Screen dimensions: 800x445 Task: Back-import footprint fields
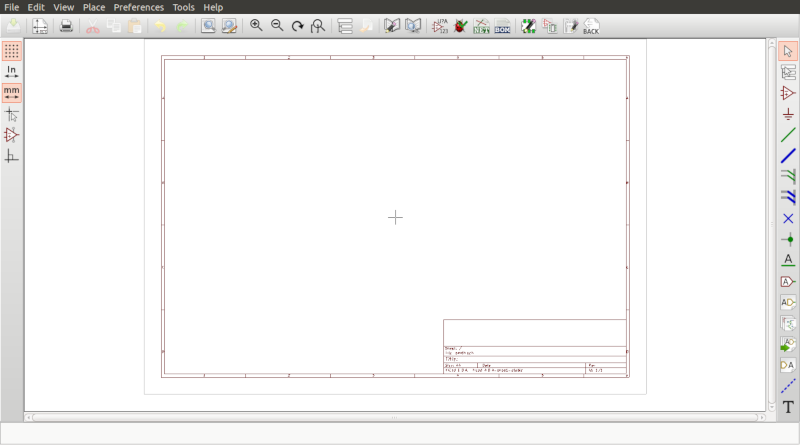pyautogui.click(x=591, y=26)
